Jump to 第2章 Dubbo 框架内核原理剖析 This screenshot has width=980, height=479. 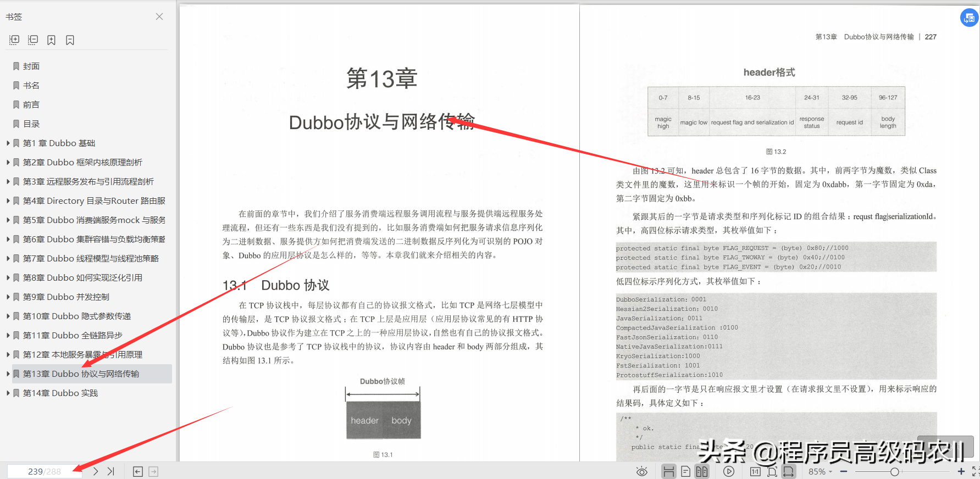[82, 162]
